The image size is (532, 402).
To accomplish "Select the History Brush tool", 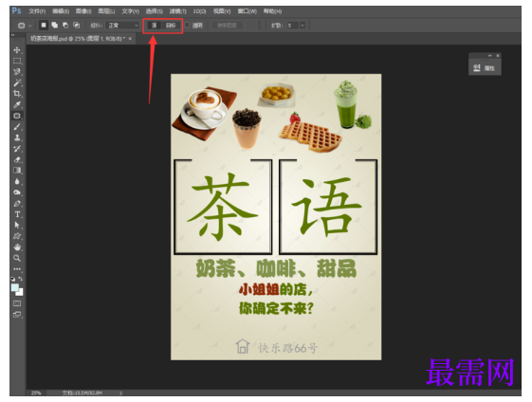I will (x=17, y=149).
